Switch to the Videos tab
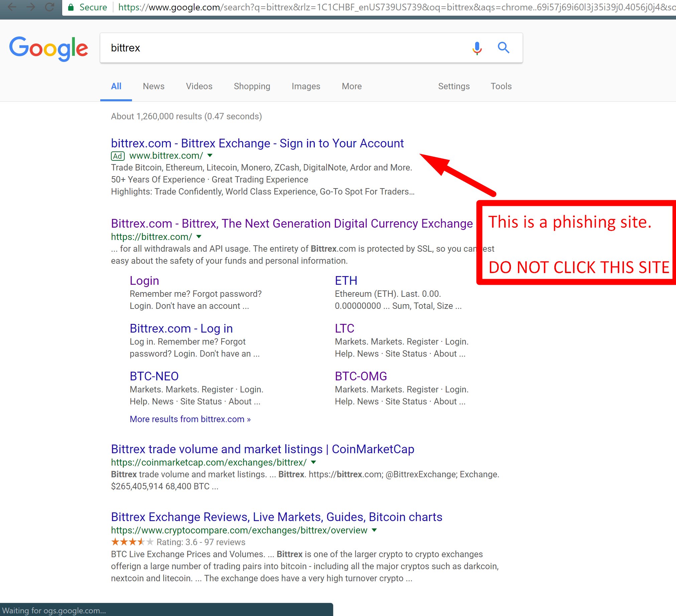 [x=199, y=86]
